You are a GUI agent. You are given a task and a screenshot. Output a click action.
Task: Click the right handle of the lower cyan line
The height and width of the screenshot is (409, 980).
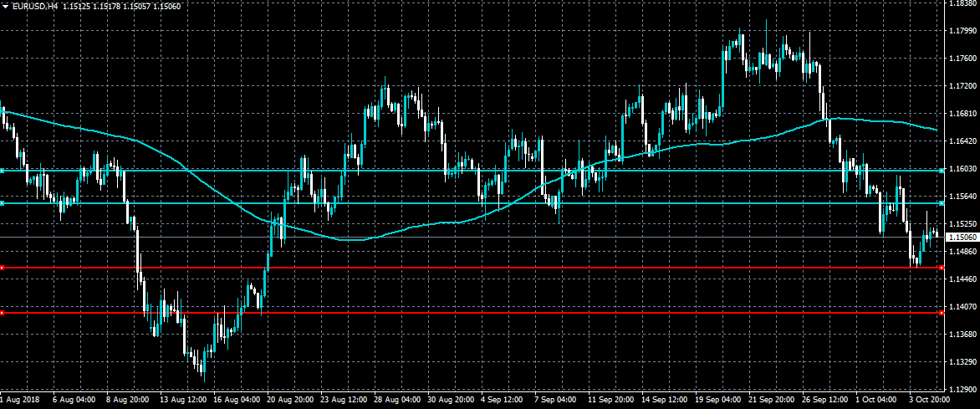(942, 203)
